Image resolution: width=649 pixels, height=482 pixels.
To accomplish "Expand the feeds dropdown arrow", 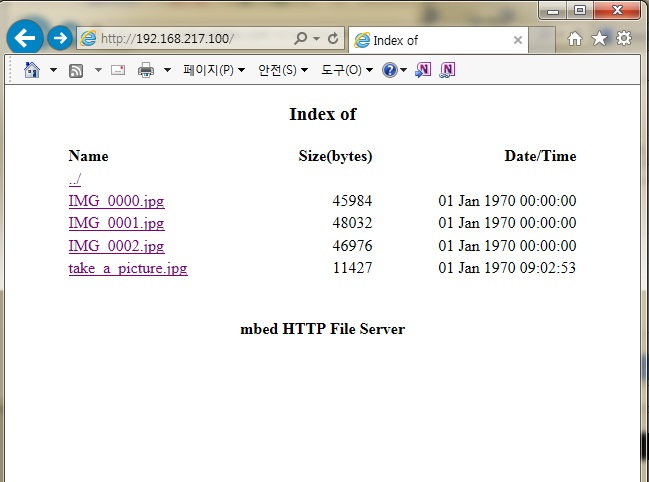I will [98, 70].
